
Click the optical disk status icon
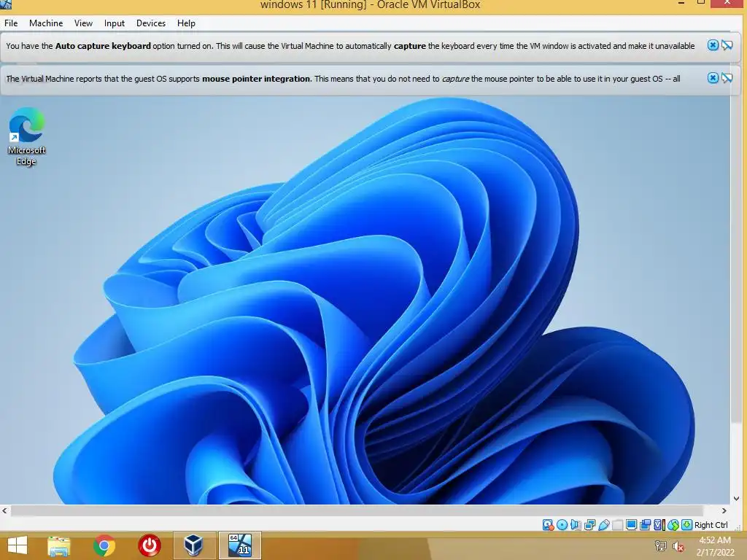[x=562, y=525]
